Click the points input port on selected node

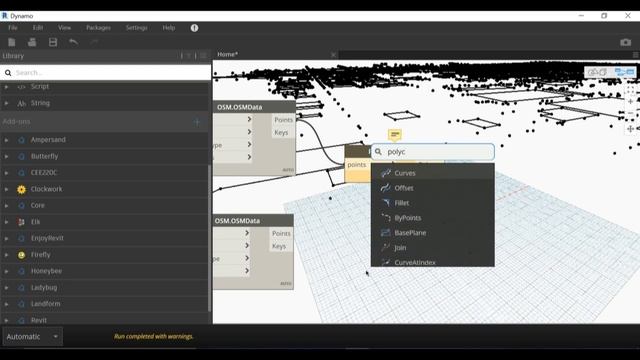point(357,165)
